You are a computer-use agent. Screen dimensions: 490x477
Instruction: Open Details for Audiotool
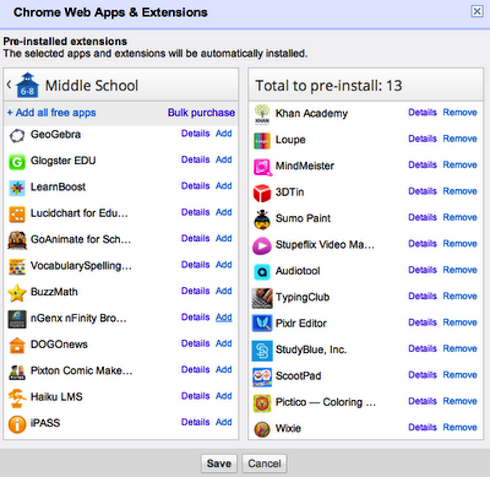(422, 270)
